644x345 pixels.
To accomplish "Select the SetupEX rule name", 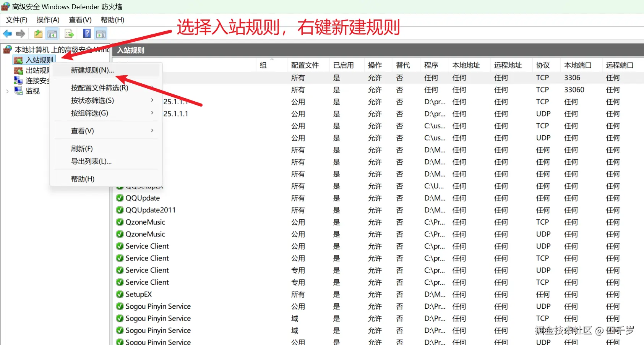I will [139, 294].
